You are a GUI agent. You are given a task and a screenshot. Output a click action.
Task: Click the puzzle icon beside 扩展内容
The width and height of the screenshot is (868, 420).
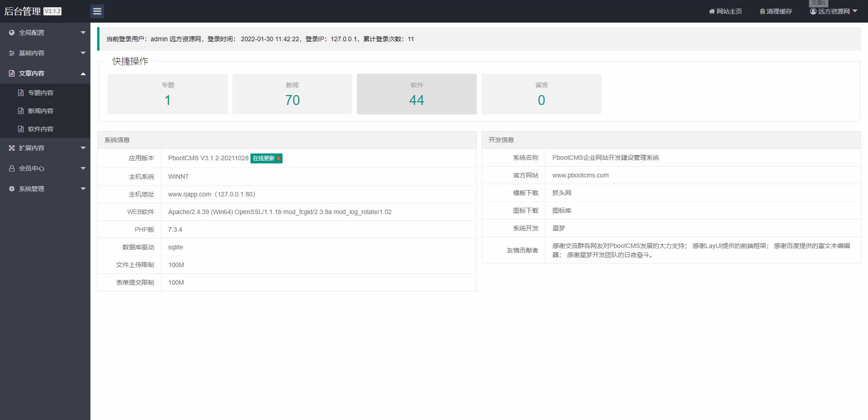click(12, 148)
